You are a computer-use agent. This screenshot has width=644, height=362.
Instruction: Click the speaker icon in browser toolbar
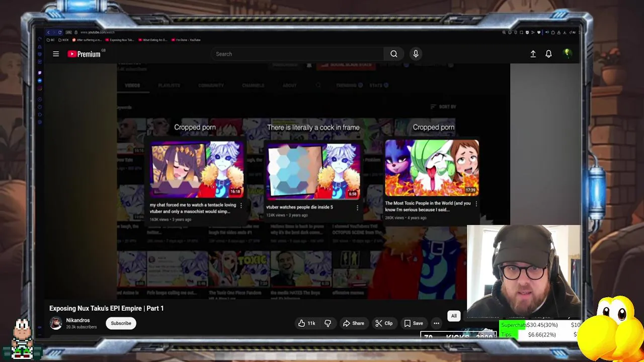click(x=547, y=32)
